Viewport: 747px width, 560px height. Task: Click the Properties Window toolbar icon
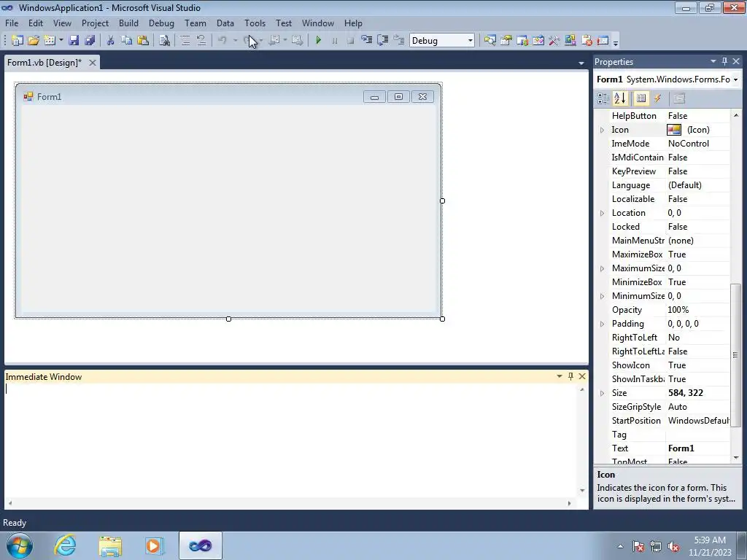coord(506,41)
